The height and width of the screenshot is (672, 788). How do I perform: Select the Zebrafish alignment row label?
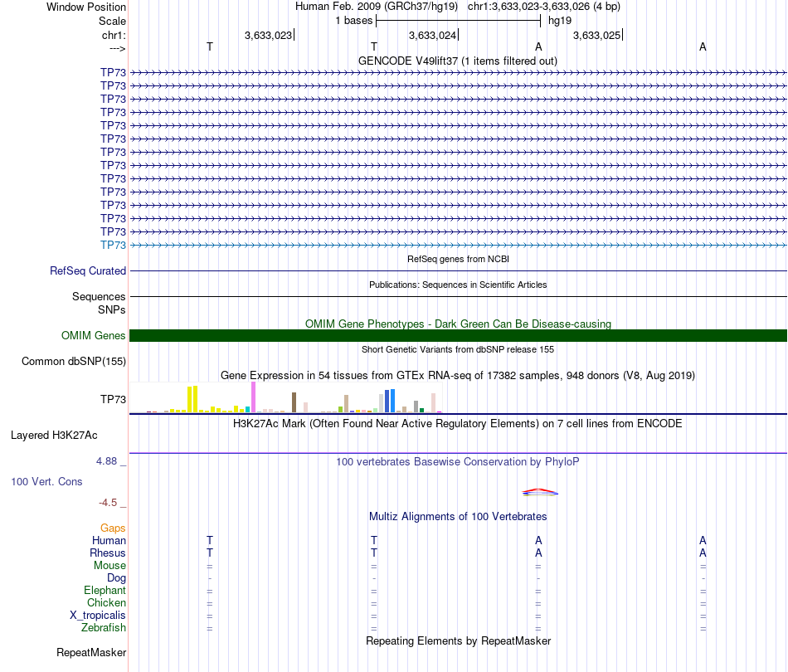pos(104,628)
